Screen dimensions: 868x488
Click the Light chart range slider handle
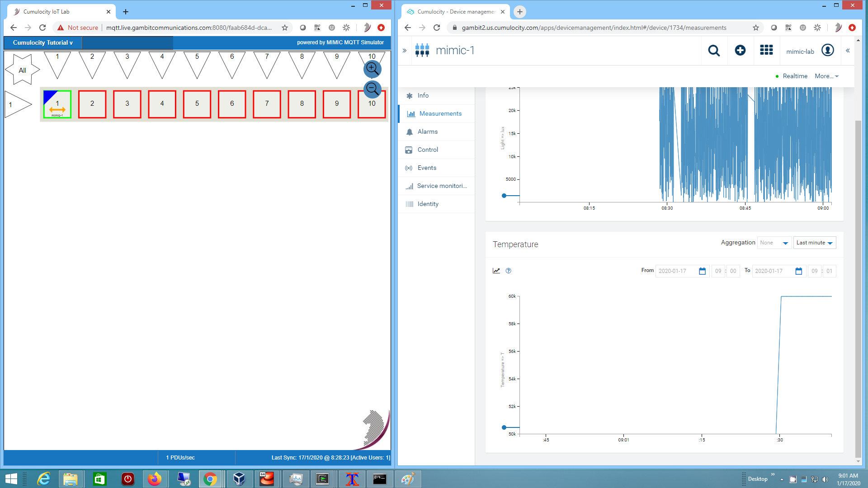[504, 196]
